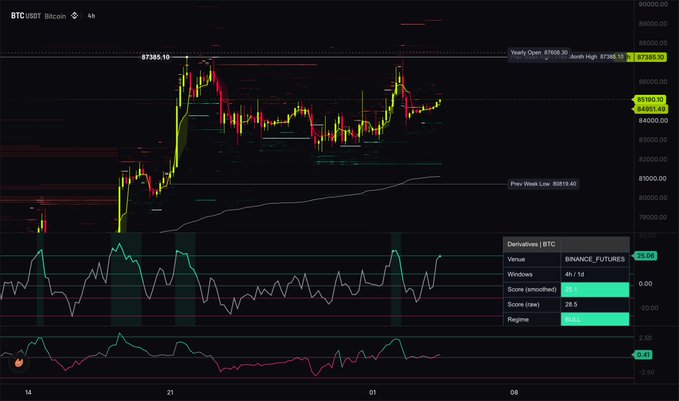The width and height of the screenshot is (679, 401).
Task: Click the 86000.00 price scale label
Action: 653,82
